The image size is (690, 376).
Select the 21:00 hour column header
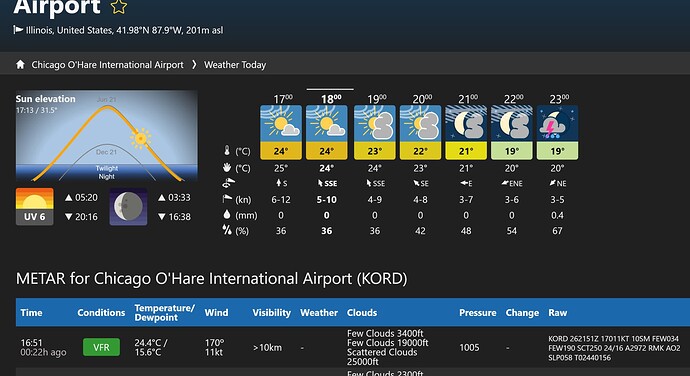(468, 99)
